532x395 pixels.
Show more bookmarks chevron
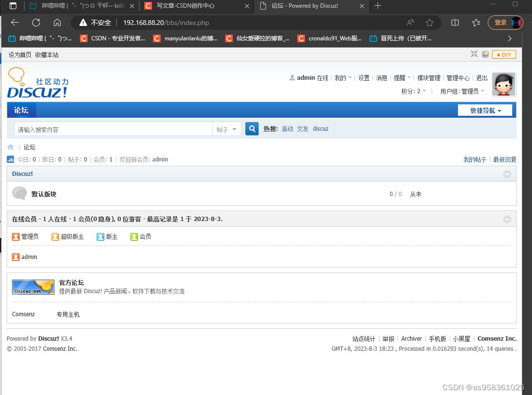[x=509, y=38]
